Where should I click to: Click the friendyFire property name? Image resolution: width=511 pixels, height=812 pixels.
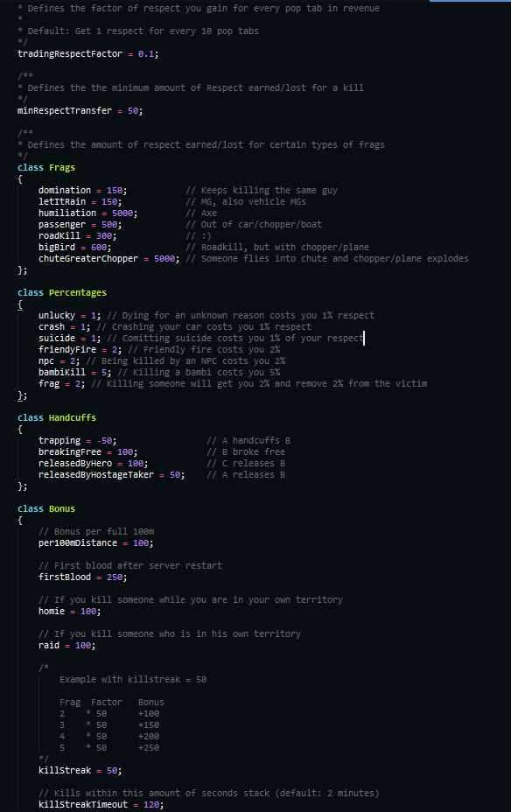click(x=67, y=350)
